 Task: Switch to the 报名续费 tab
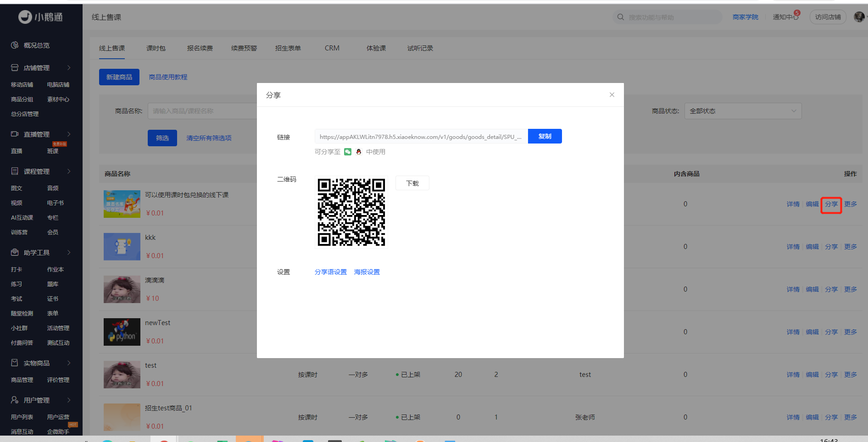pyautogui.click(x=200, y=48)
